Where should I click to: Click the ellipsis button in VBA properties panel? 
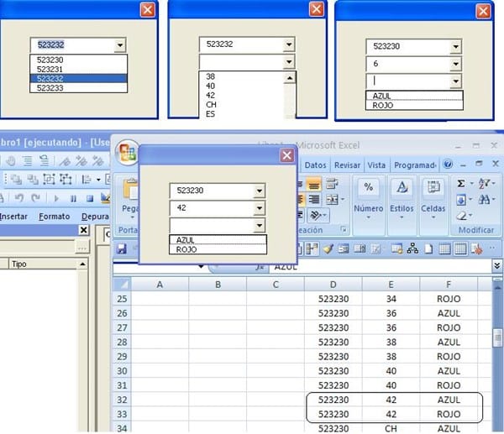(81, 248)
